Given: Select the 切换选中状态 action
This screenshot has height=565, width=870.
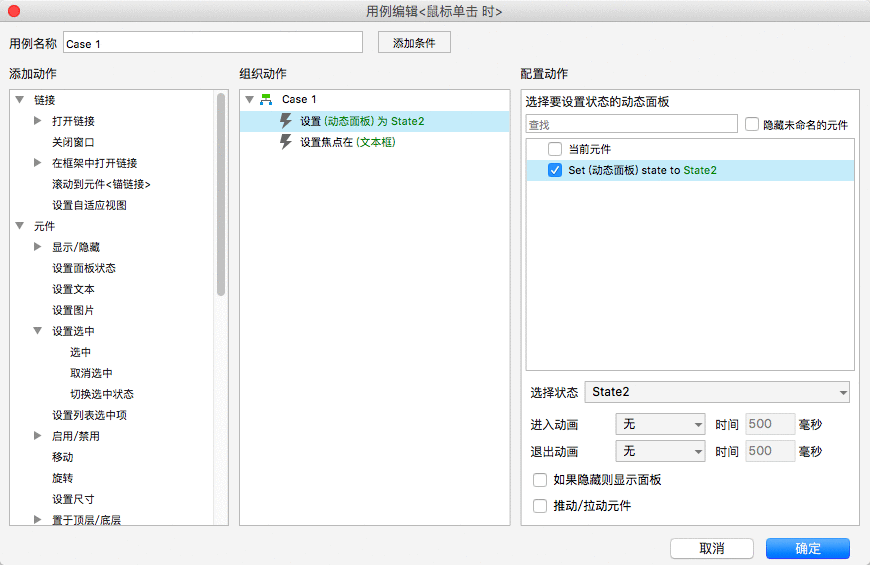Looking at the screenshot, I should 102,394.
